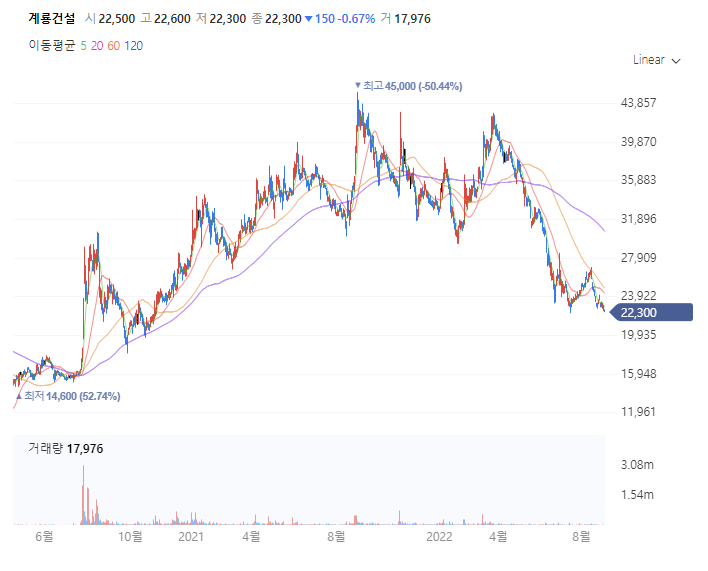This screenshot has height=571, width=708.
Task: Click the high price value 22,600
Action: pos(172,19)
